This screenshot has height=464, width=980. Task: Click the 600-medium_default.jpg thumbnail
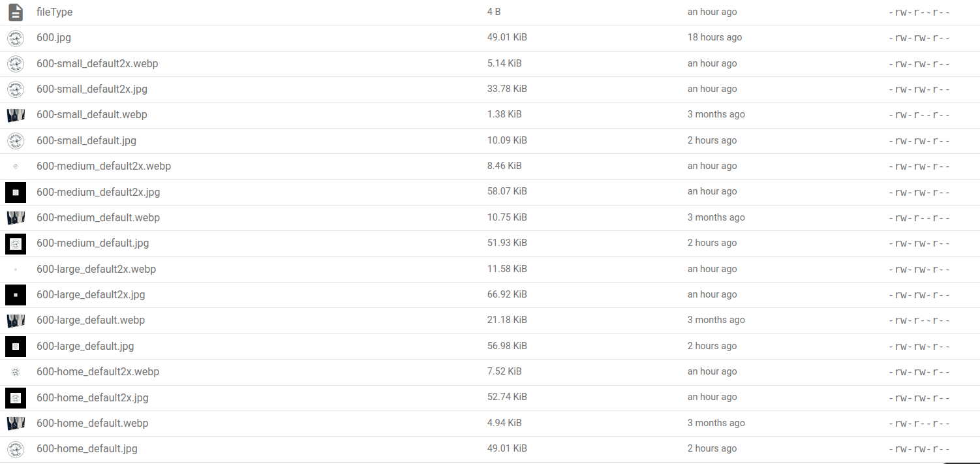click(16, 243)
